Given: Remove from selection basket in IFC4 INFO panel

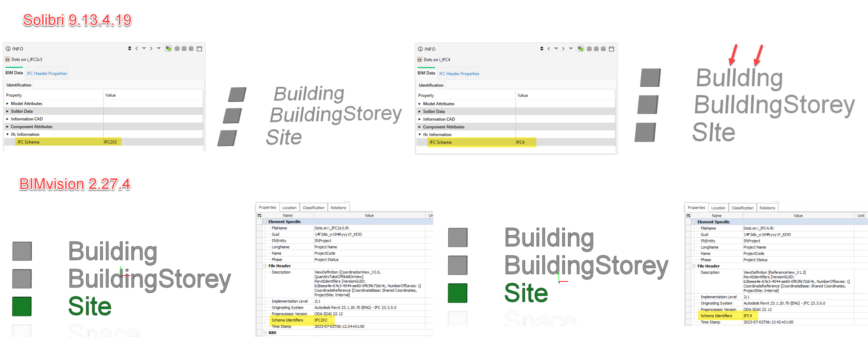Looking at the screenshot, I should click(x=596, y=49).
